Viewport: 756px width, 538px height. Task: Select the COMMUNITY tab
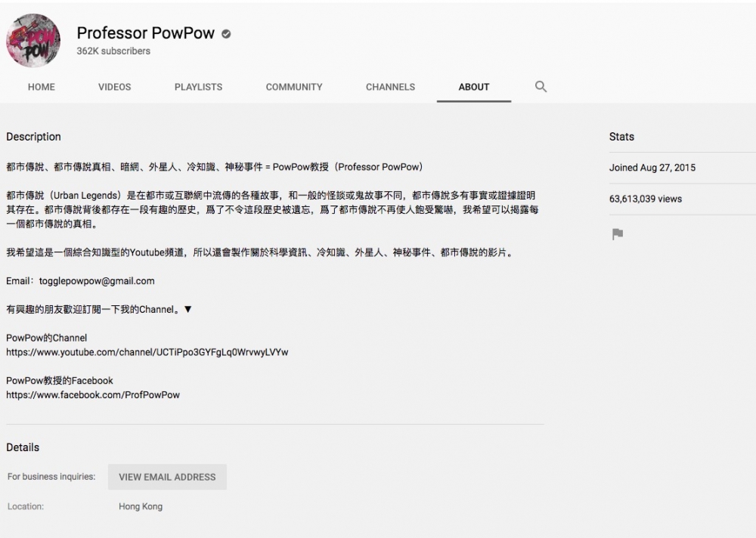pos(294,87)
